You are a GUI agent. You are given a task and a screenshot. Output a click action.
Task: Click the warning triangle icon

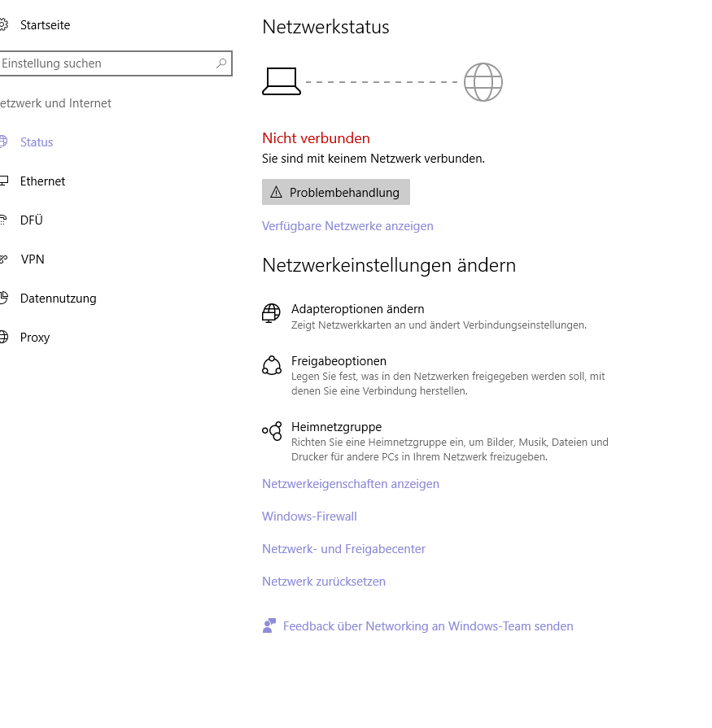click(277, 192)
